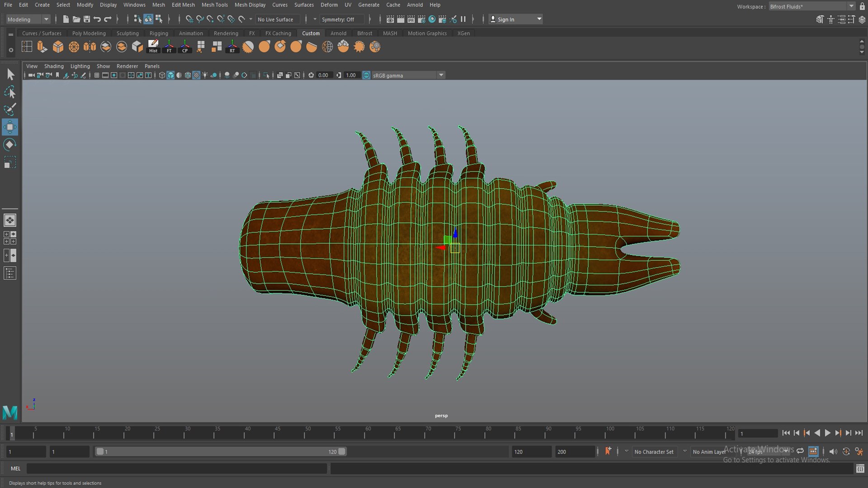Open the Symmetry: Off dropdown
The height and width of the screenshot is (488, 868).
click(x=342, y=19)
